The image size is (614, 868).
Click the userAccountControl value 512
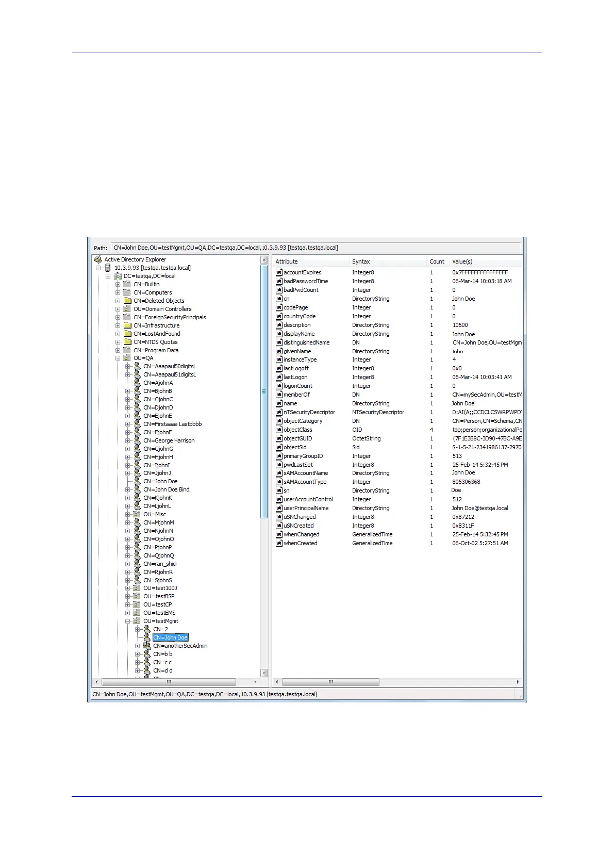(x=457, y=499)
